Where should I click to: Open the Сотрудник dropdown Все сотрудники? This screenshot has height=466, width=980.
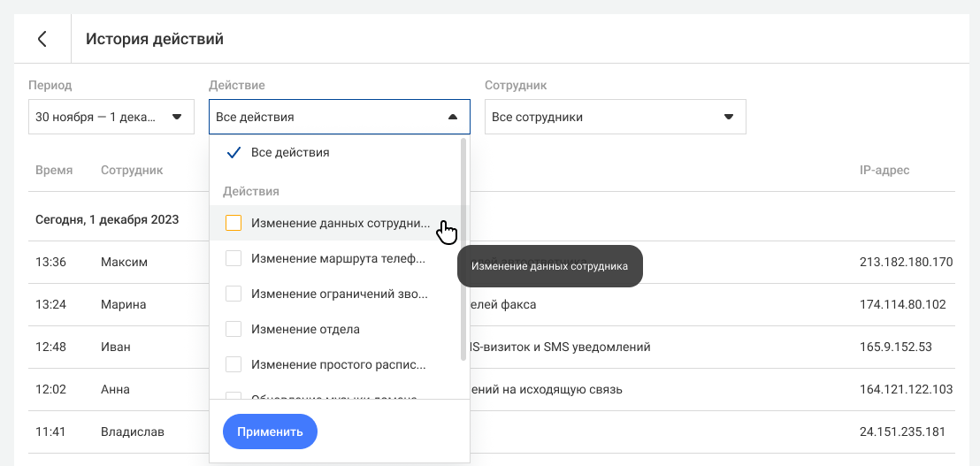coord(615,117)
